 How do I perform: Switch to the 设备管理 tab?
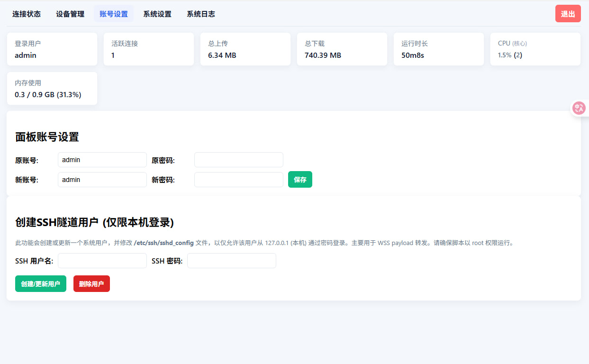pyautogui.click(x=70, y=14)
